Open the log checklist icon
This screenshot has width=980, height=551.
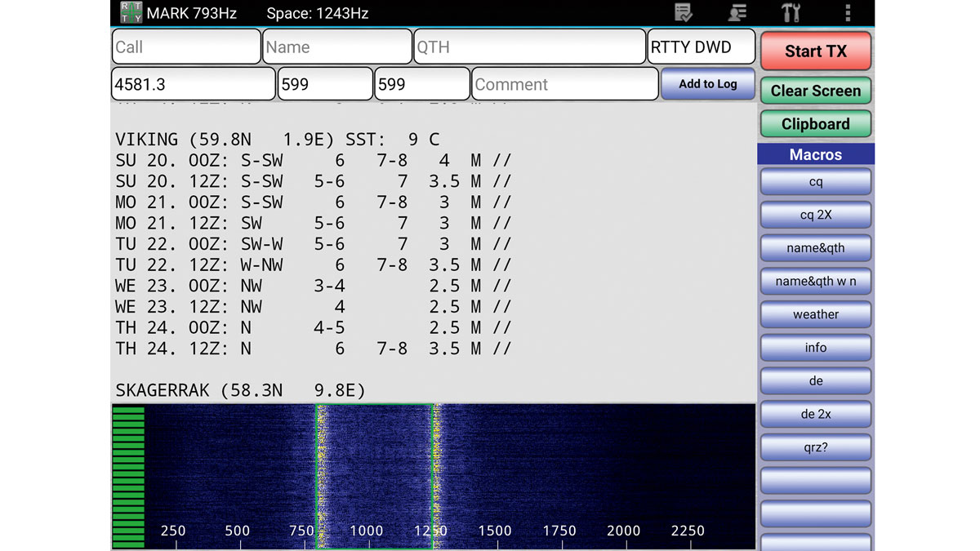684,13
